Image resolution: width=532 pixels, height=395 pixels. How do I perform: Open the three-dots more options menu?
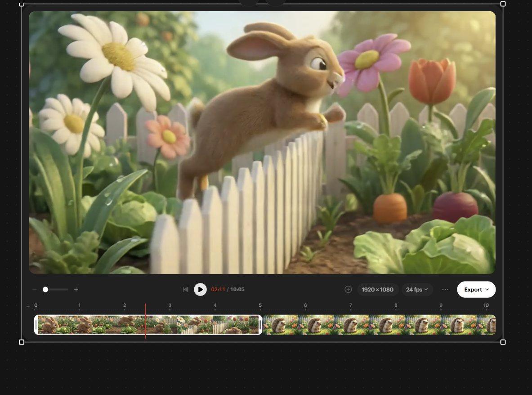point(445,289)
